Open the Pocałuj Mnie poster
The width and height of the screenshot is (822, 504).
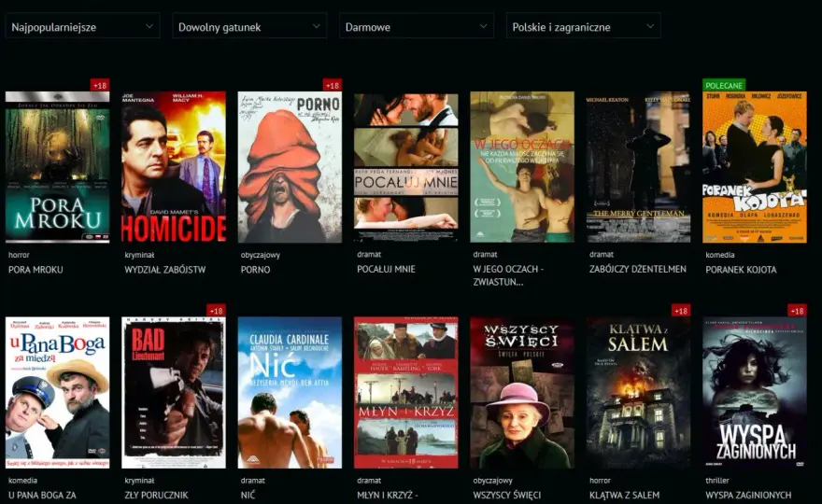[406, 167]
